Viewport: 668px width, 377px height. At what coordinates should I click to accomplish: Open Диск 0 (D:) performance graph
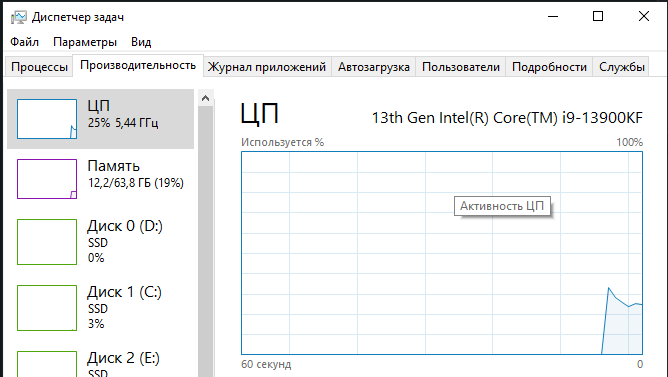101,242
